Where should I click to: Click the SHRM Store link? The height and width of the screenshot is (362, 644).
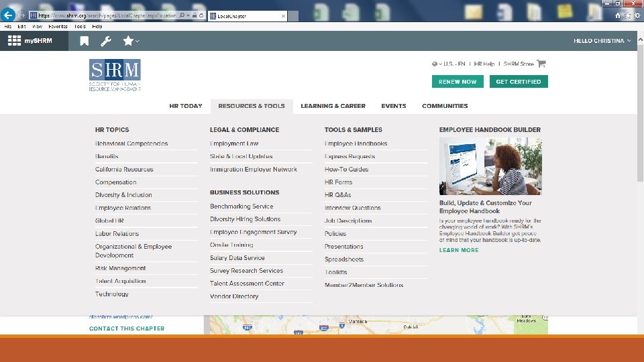point(519,64)
